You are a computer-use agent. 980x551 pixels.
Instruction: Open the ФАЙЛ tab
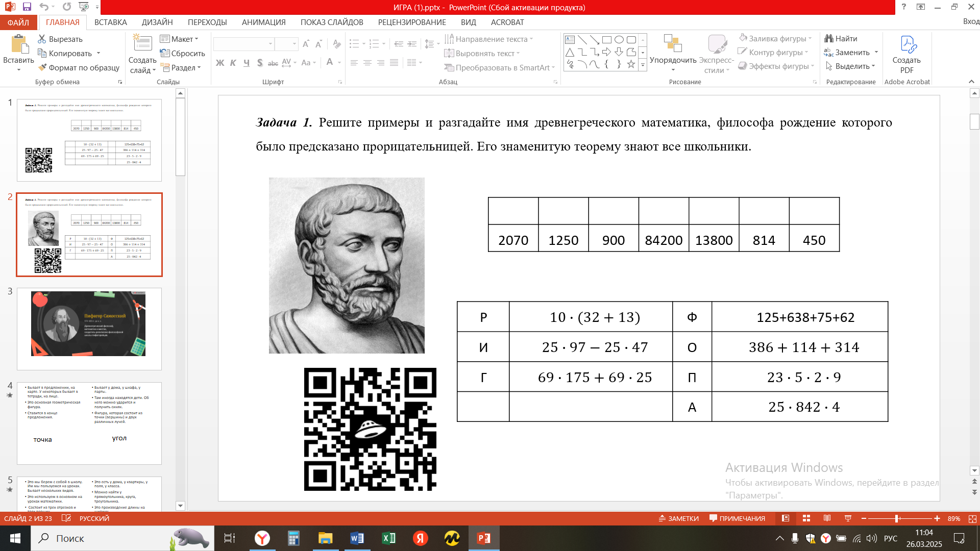point(18,22)
